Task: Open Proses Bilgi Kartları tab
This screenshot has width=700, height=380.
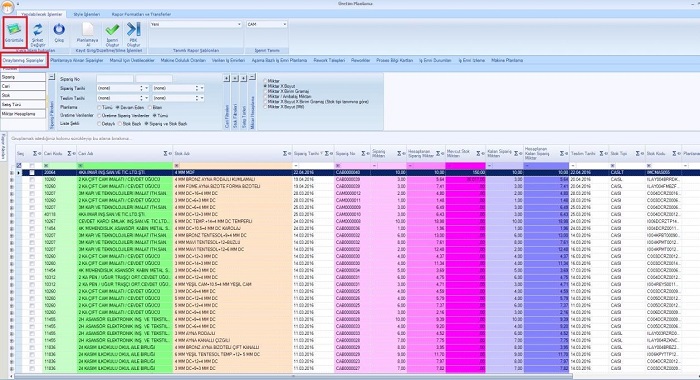Action: pos(394,60)
